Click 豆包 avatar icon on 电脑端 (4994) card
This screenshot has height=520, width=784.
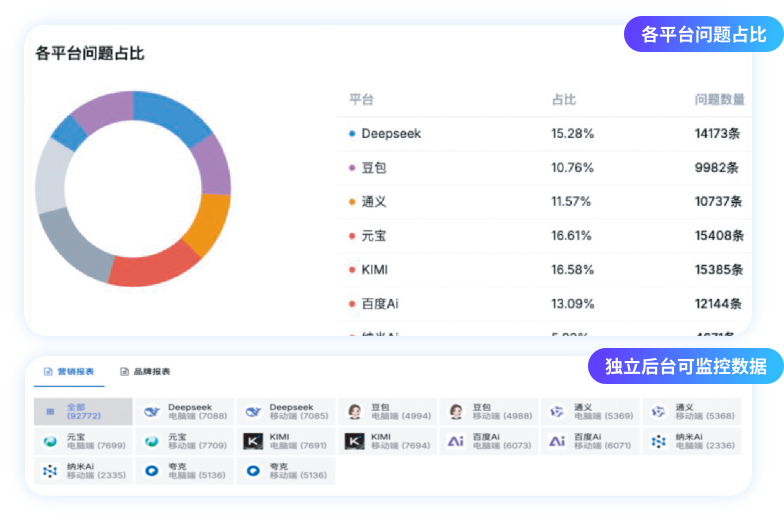click(354, 412)
